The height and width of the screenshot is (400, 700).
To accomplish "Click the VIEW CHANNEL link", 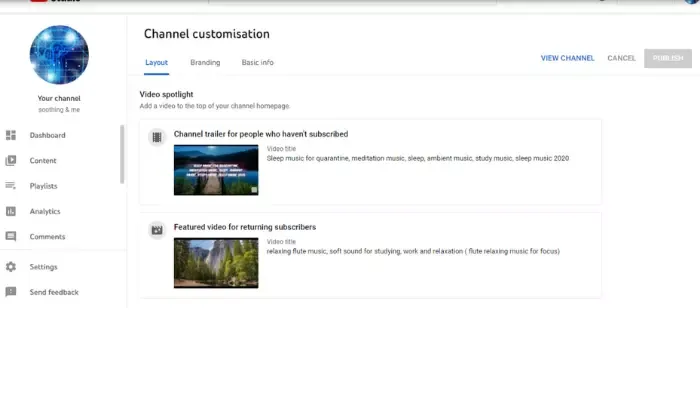I will 567,58.
